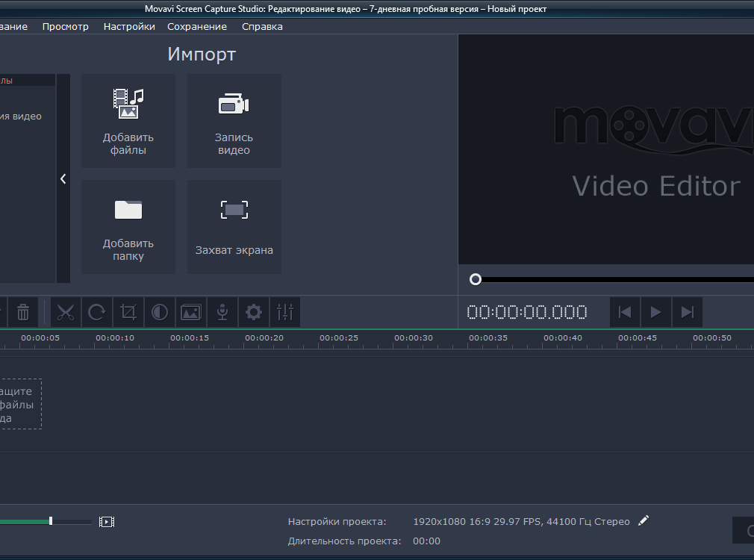Click the Настройки проекта label
The width and height of the screenshot is (754, 560).
click(337, 521)
